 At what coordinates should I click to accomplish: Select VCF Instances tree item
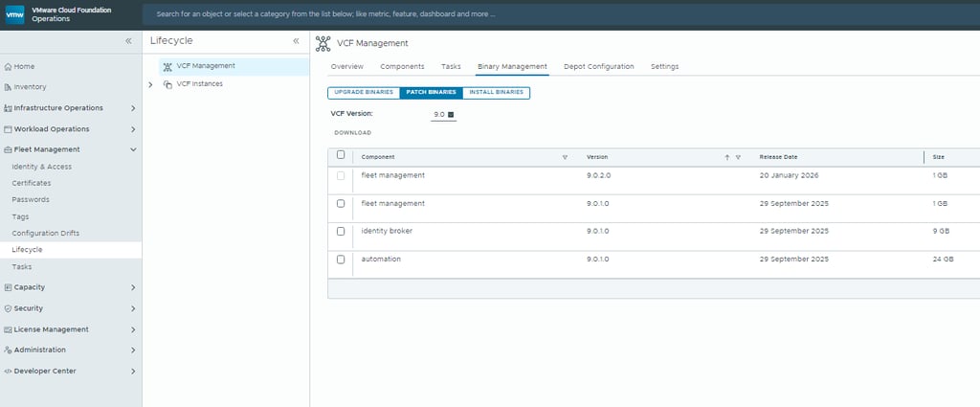pos(199,83)
